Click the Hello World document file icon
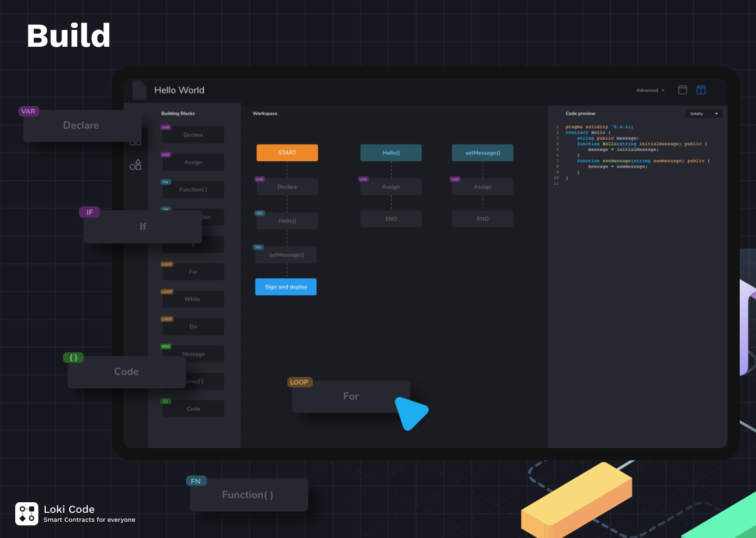 point(139,90)
